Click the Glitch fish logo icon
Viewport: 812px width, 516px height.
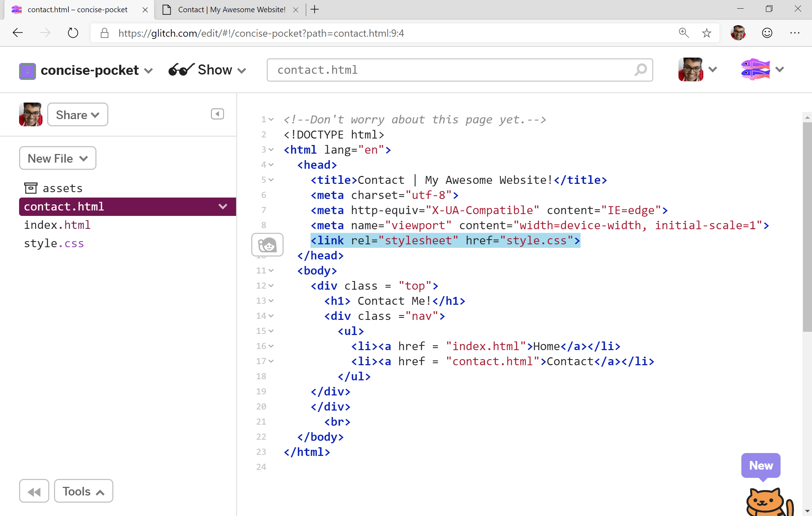(x=755, y=69)
